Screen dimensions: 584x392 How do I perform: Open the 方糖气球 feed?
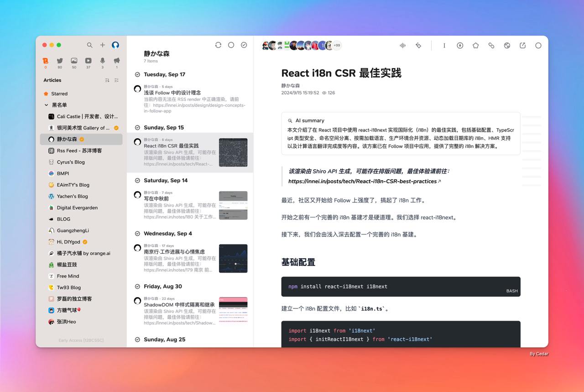81,310
